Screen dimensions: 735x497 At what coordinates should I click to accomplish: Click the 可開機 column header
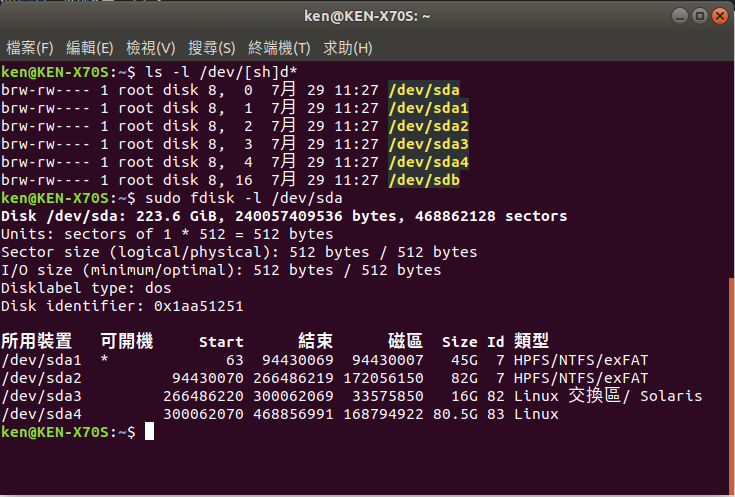click(127, 341)
